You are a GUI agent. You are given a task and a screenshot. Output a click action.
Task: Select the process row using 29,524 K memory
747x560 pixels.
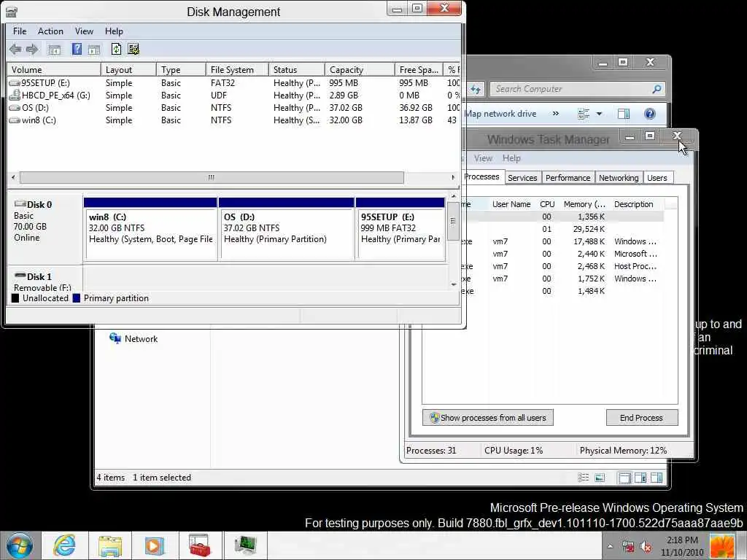[x=564, y=229]
